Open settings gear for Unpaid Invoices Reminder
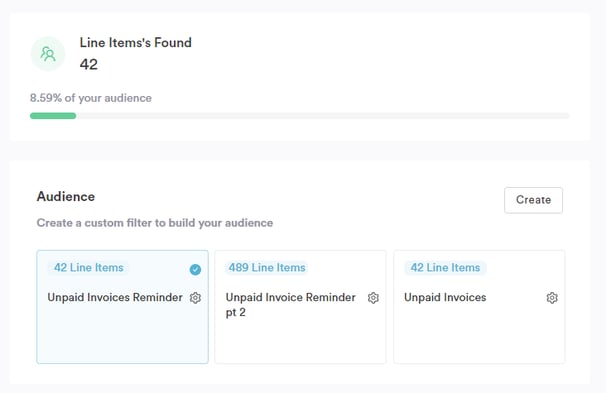Viewport: 606px width, 393px height. pos(195,298)
